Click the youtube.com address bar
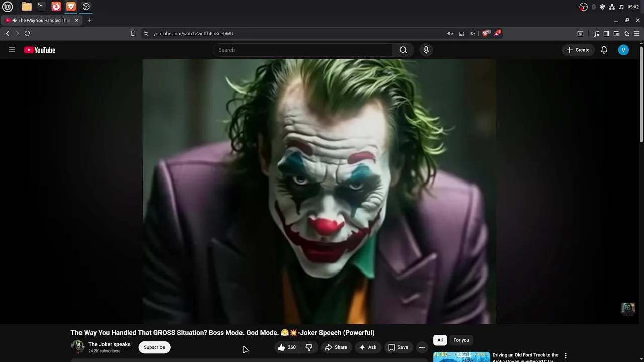Viewport: 644px width, 362px height. tap(297, 34)
